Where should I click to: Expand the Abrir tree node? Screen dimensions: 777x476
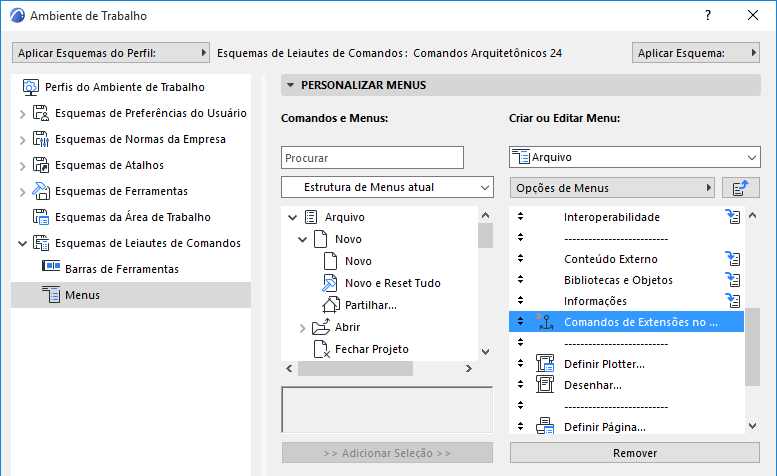coord(303,327)
